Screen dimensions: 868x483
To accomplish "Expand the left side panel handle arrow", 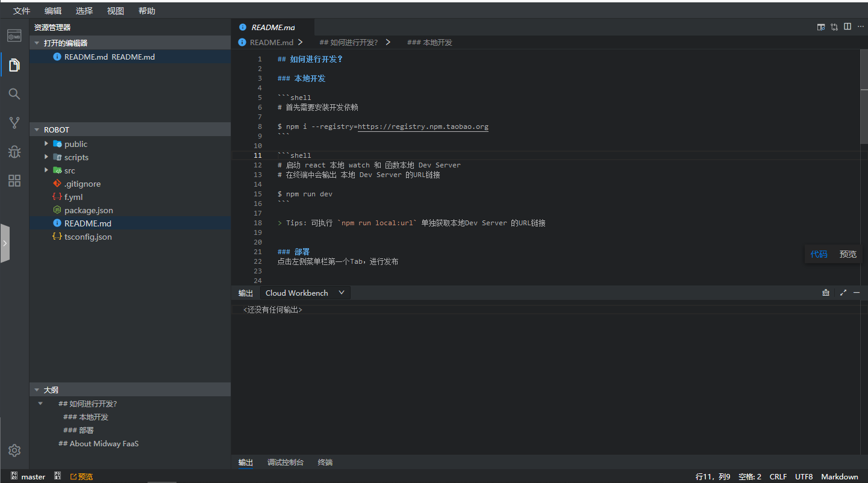I will coord(5,243).
